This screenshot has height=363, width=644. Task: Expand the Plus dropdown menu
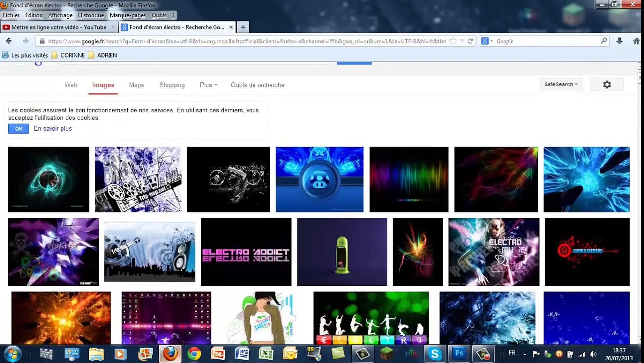[208, 85]
